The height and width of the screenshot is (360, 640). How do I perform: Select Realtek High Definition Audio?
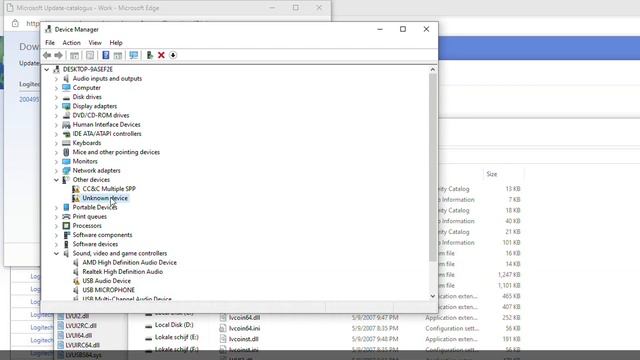[122, 272]
